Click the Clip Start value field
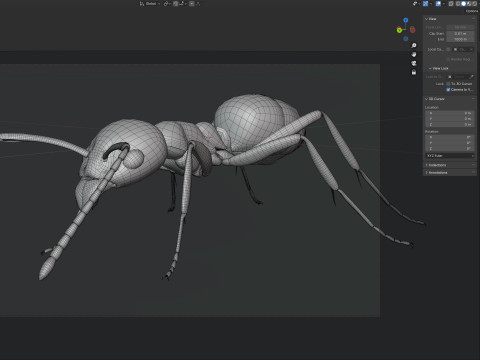Viewport: 480px width, 360px height. (460, 34)
